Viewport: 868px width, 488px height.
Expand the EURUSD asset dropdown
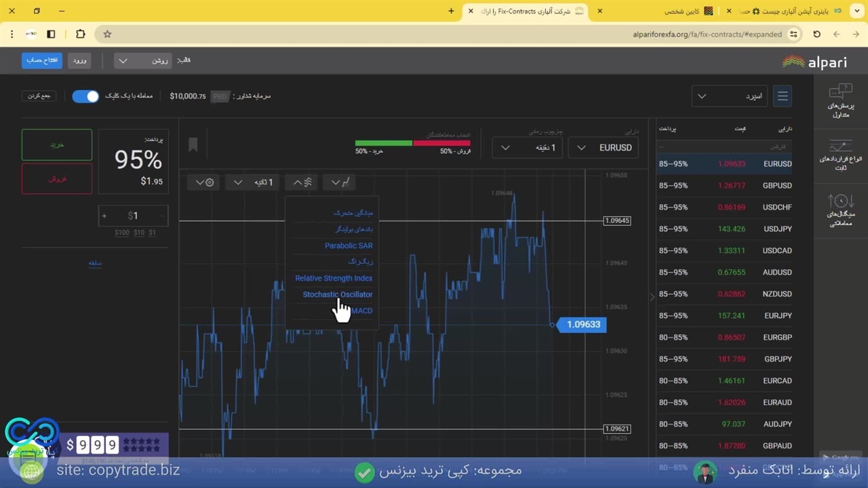603,148
